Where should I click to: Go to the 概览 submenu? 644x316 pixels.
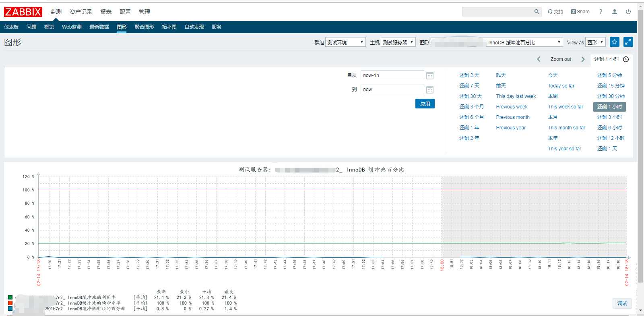pos(49,27)
